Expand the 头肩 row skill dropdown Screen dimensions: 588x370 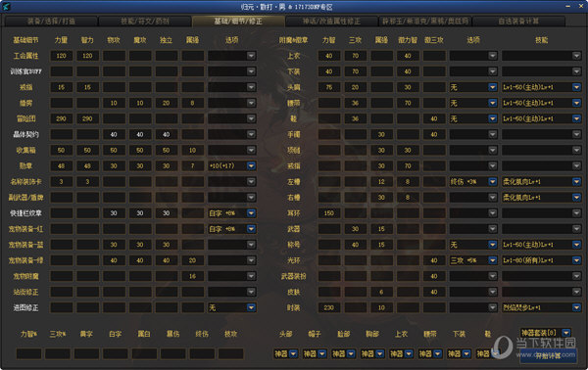(577, 87)
